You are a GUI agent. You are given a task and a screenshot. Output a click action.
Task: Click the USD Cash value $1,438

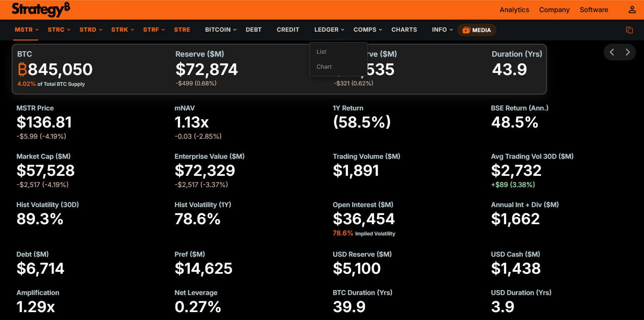516,268
